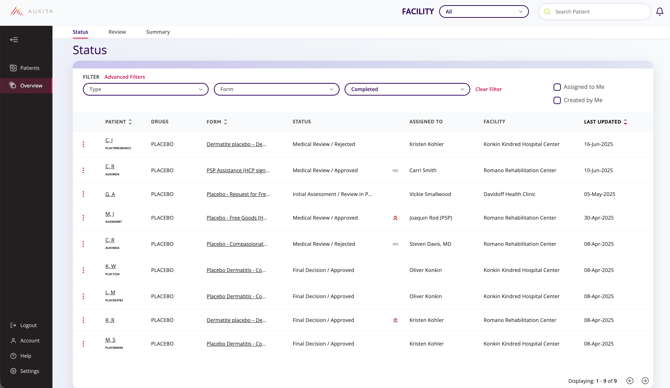Screen dimensions: 670x388
Task: Open Overview in the sidebar
Action: click(x=26, y=85)
